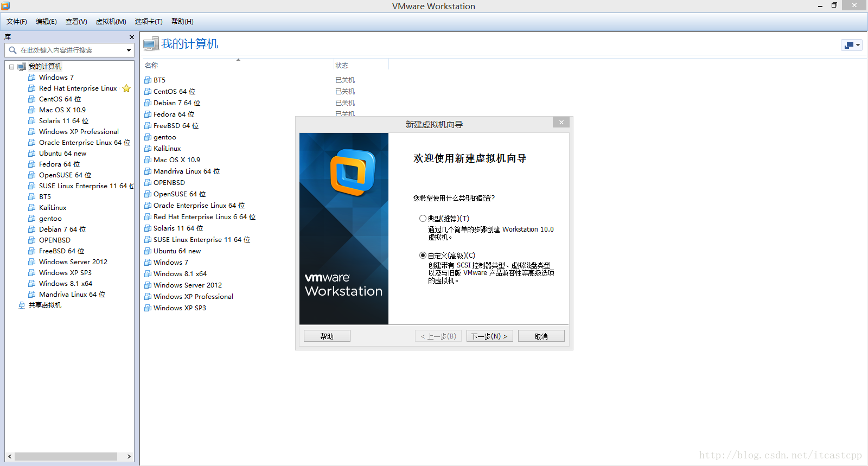The height and width of the screenshot is (466, 868).
Task: Click the VMware Workstation title bar app icon
Action: click(x=5, y=6)
